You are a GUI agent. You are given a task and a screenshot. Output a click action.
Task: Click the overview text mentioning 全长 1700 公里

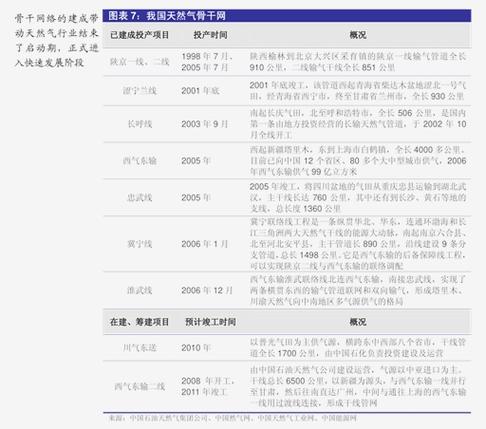[x=357, y=348]
